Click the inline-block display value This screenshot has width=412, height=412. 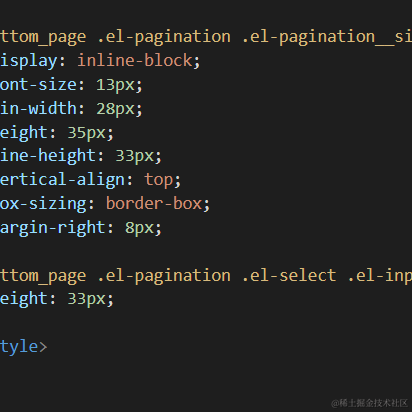(135, 61)
